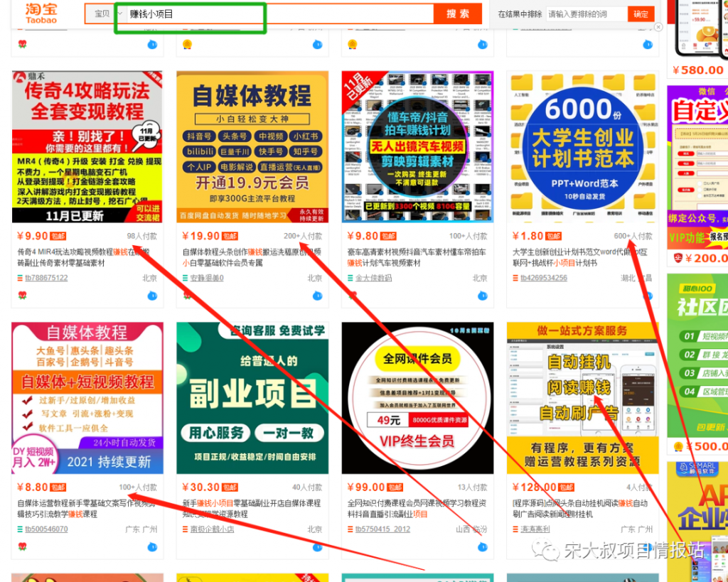
Task: Click the orange shop icon beside 南极企鹅小店
Action: point(185,529)
